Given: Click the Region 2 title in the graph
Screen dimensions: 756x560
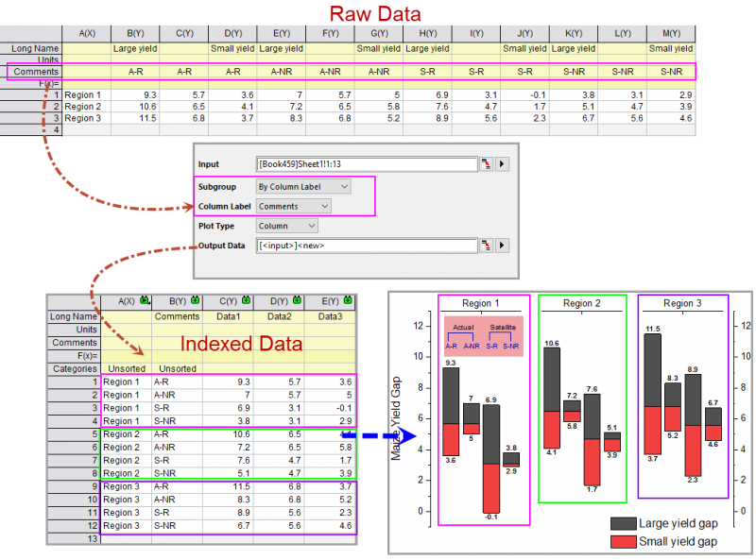Looking at the screenshot, I should click(582, 304).
